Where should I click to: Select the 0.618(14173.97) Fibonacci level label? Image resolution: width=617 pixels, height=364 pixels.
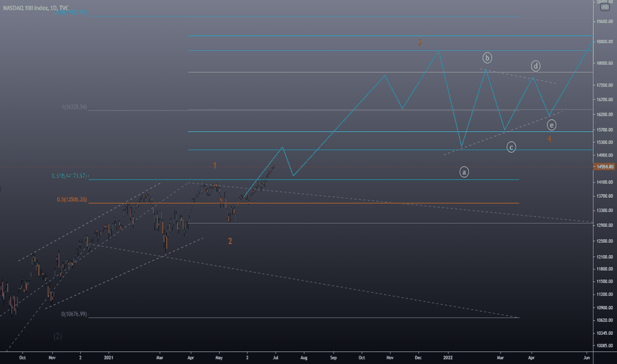tap(70, 176)
